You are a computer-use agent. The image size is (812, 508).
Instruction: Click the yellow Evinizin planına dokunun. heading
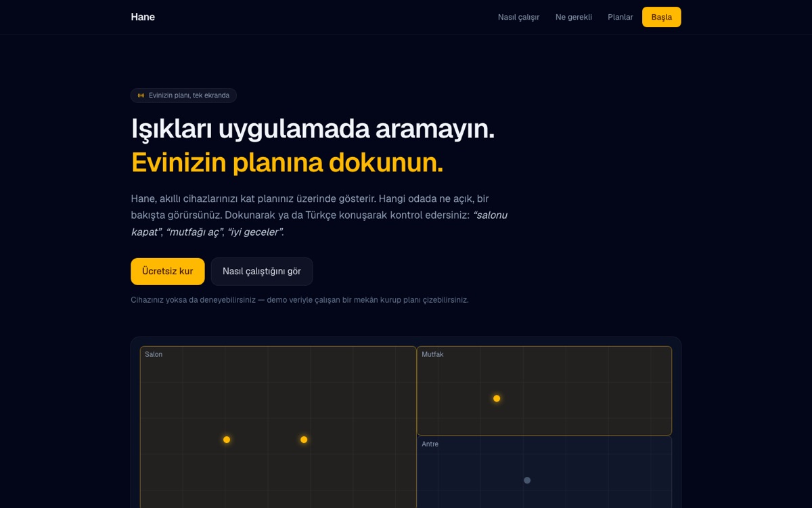pyautogui.click(x=287, y=163)
